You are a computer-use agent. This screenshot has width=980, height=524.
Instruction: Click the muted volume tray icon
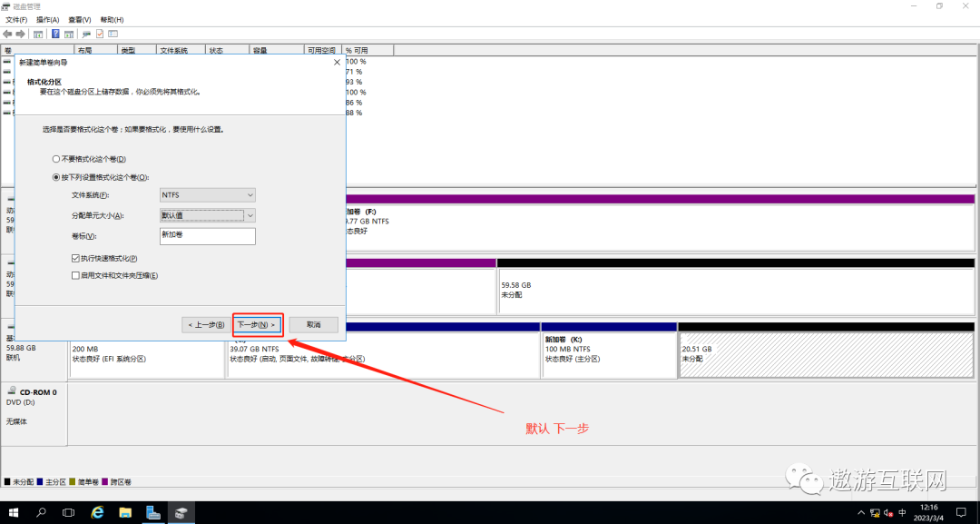pos(888,513)
